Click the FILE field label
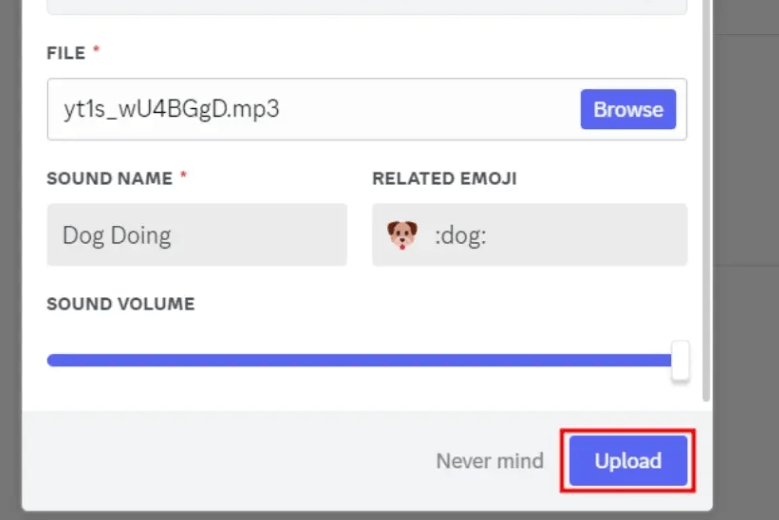Image resolution: width=779 pixels, height=520 pixels. [x=64, y=51]
